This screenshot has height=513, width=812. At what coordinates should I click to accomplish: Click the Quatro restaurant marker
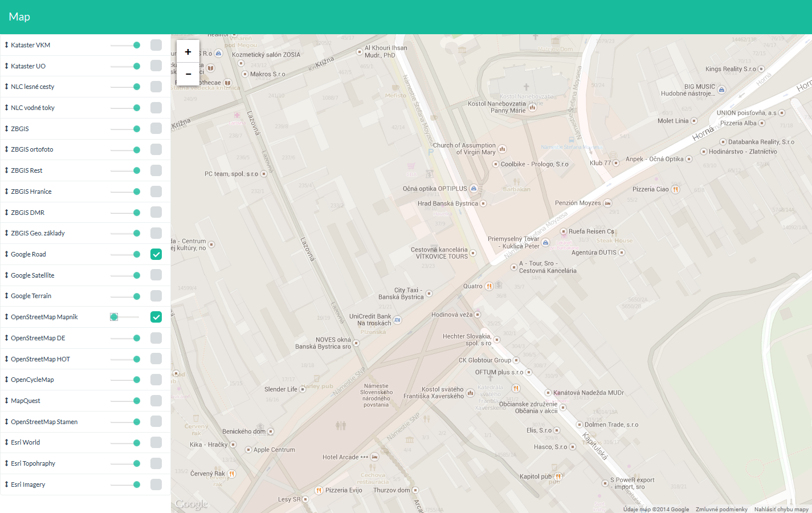(488, 287)
